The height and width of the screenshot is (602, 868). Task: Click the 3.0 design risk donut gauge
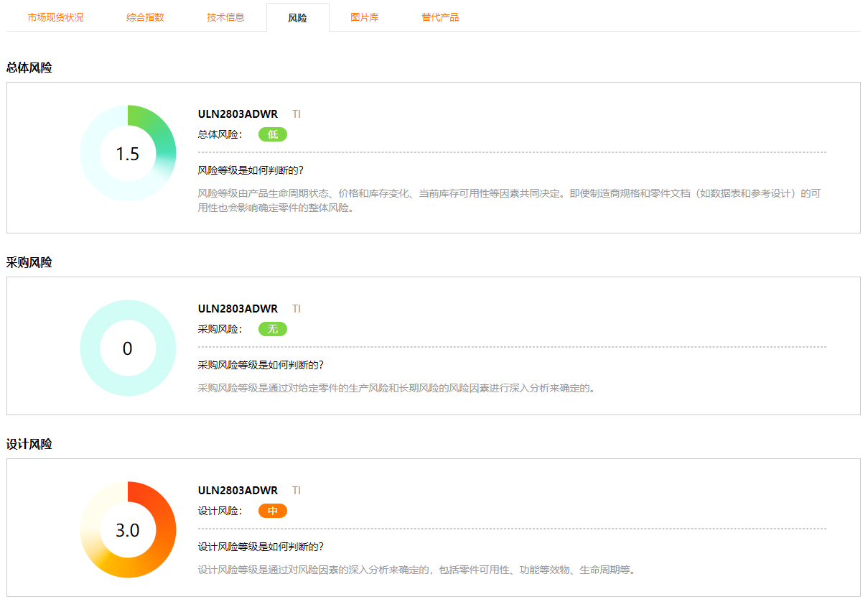[128, 529]
